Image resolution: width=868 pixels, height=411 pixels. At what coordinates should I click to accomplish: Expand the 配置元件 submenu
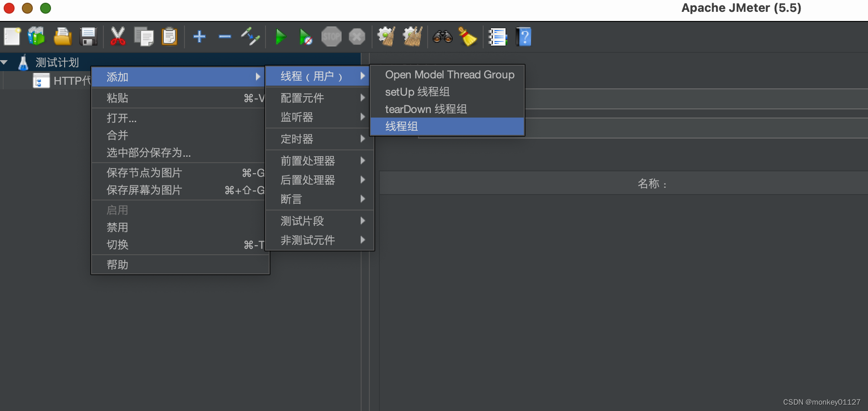(320, 98)
